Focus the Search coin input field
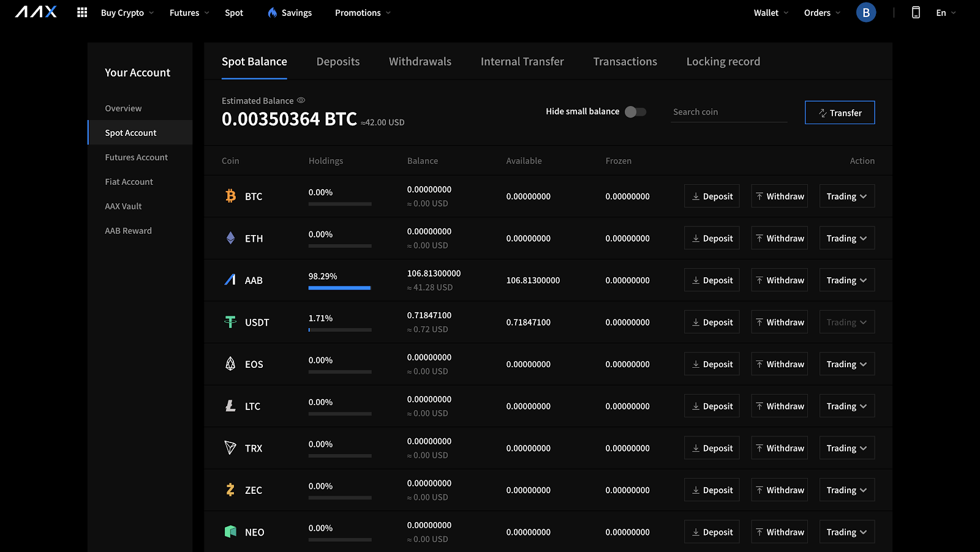980x552 pixels. 729,112
